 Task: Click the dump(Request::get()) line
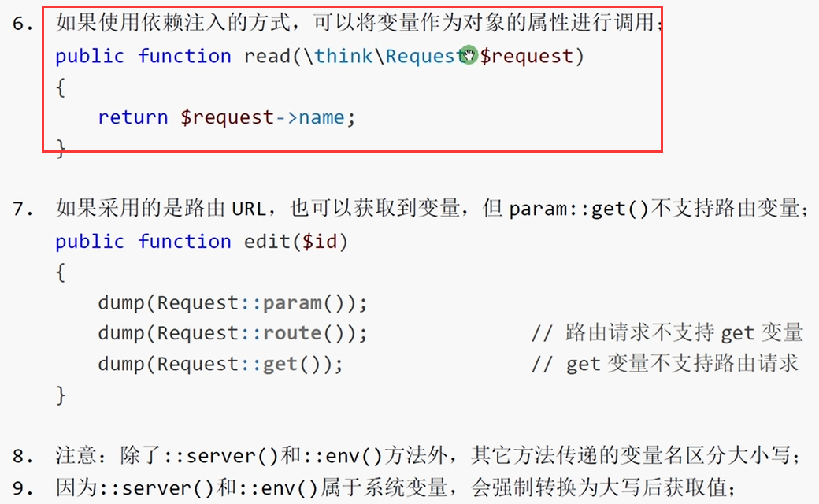tap(220, 364)
